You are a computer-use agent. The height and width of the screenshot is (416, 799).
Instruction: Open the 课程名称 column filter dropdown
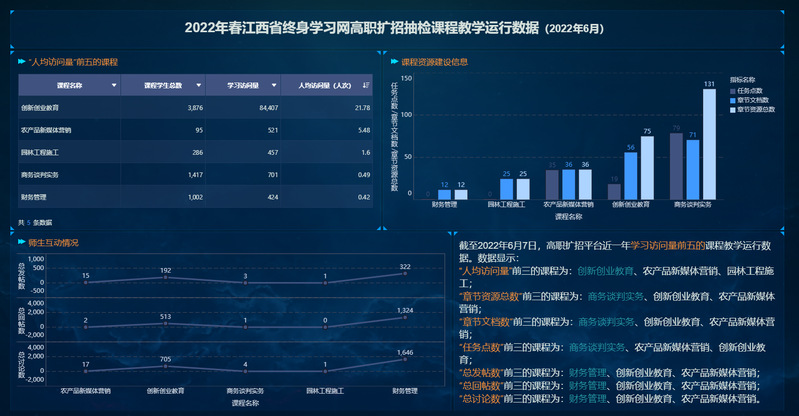(x=114, y=85)
